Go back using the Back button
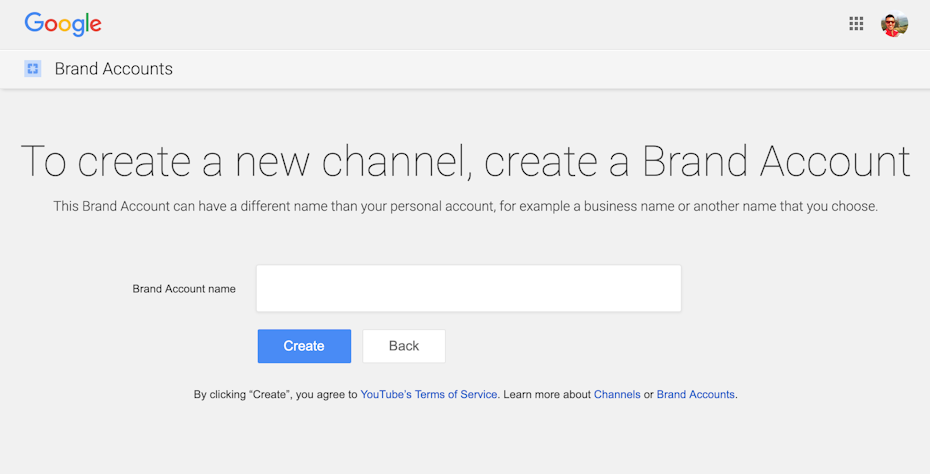 (x=404, y=346)
